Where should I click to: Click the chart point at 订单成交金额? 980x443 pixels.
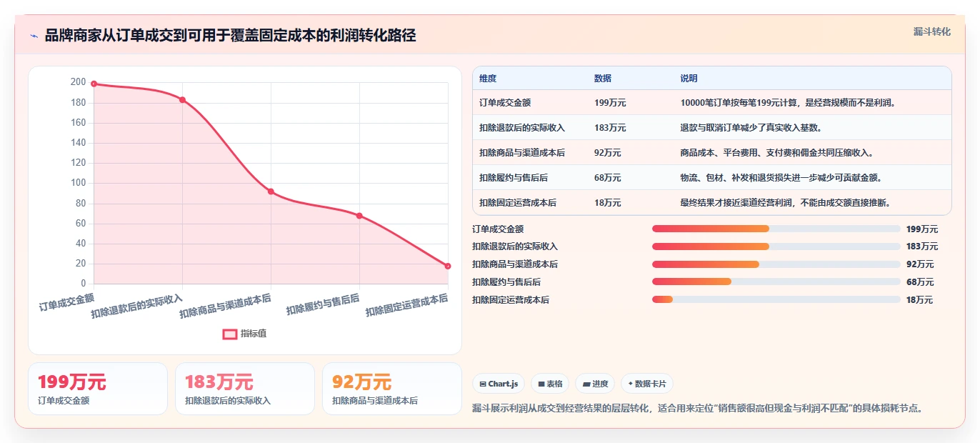94,84
